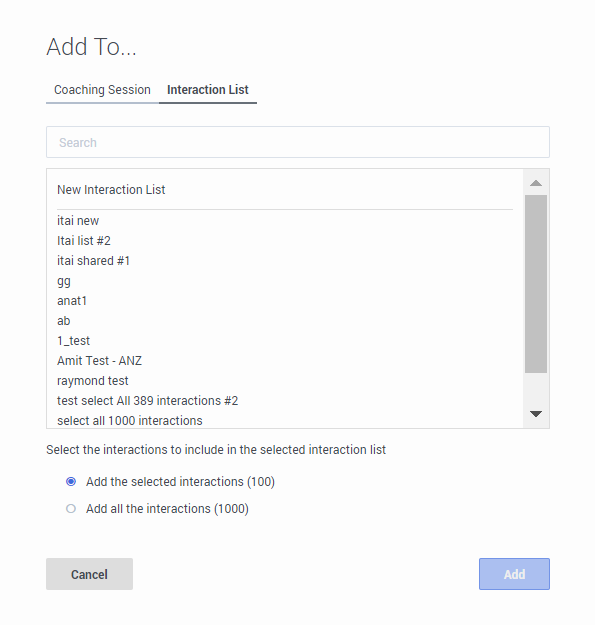595x625 pixels.
Task: Select the 'gg' list entry
Action: [x=285, y=281]
